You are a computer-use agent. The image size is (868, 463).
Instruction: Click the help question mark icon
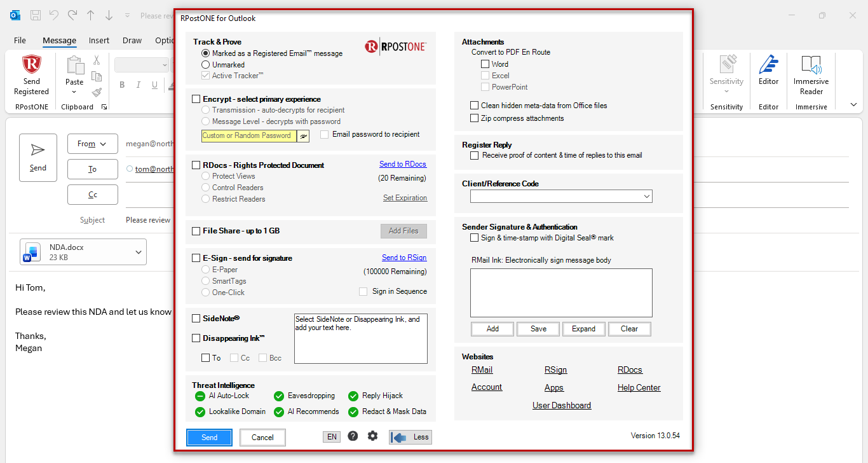(x=353, y=436)
